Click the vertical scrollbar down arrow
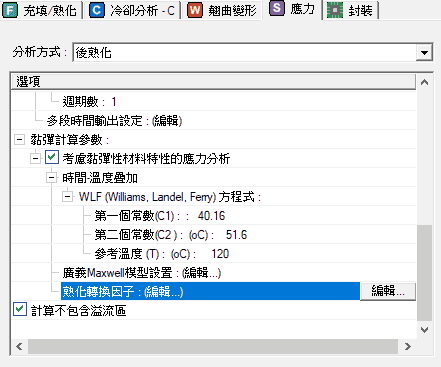 click(x=424, y=330)
